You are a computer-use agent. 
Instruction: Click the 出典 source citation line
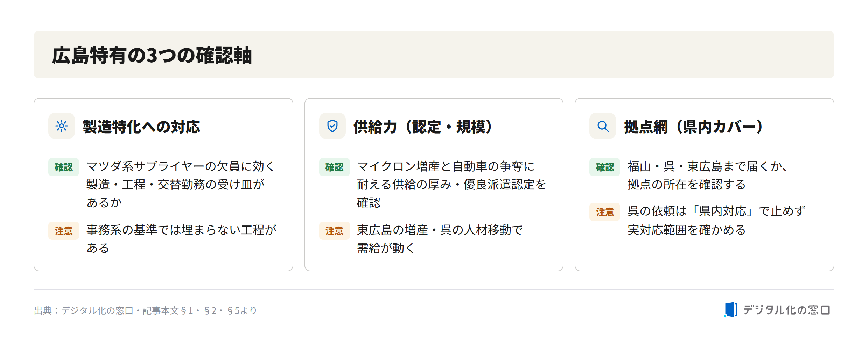(x=146, y=310)
